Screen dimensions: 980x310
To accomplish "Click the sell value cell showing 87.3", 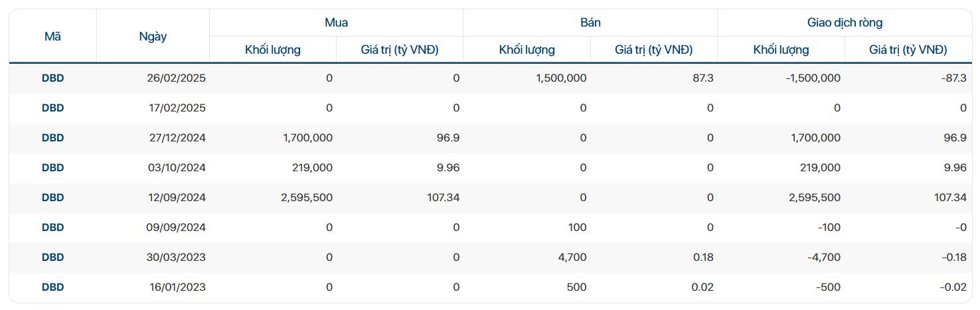I will click(x=702, y=78).
